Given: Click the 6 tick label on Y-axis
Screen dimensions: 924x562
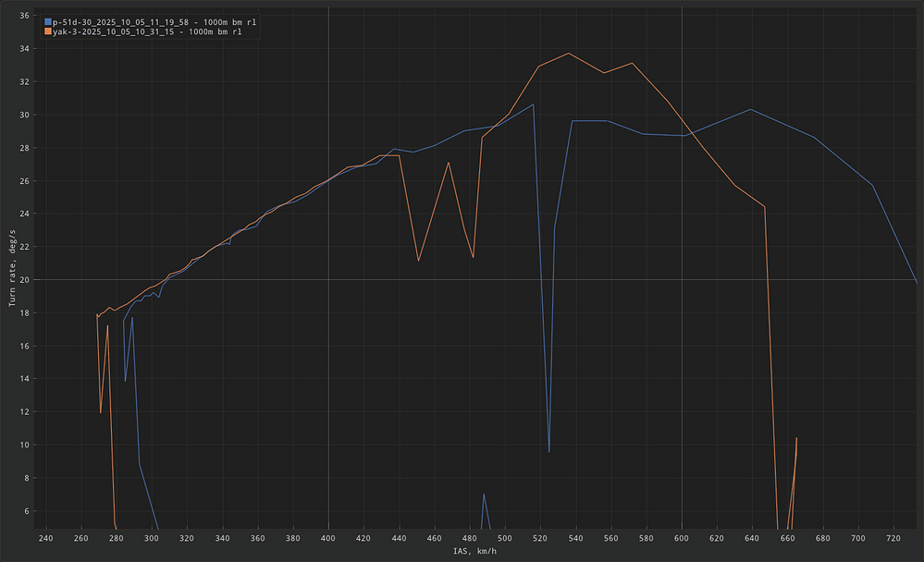Looking at the screenshot, I should [x=27, y=511].
